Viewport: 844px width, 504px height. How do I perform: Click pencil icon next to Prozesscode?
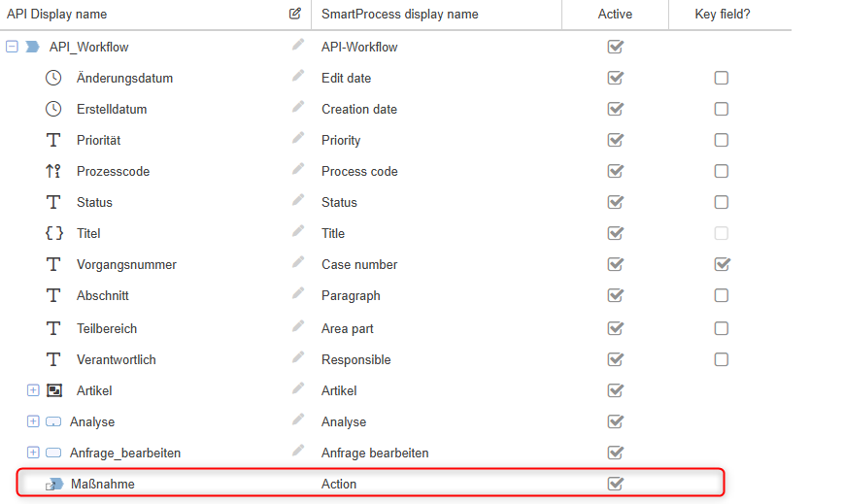(x=297, y=170)
